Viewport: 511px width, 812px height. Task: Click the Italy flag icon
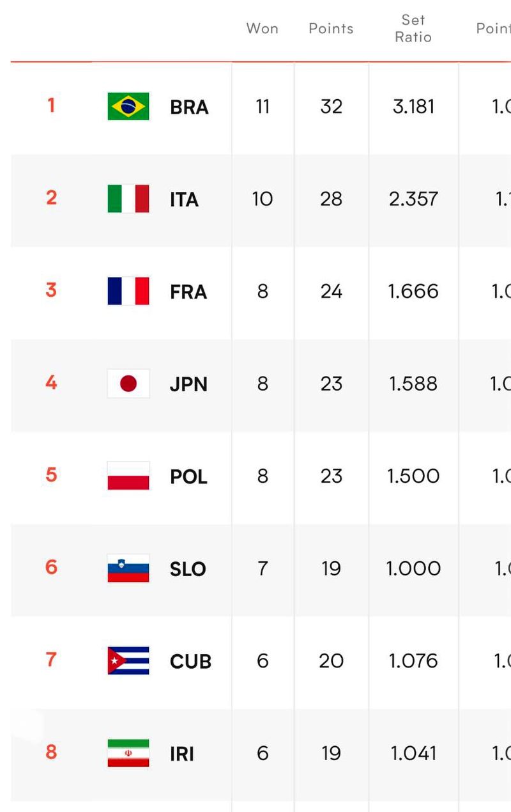coord(128,199)
